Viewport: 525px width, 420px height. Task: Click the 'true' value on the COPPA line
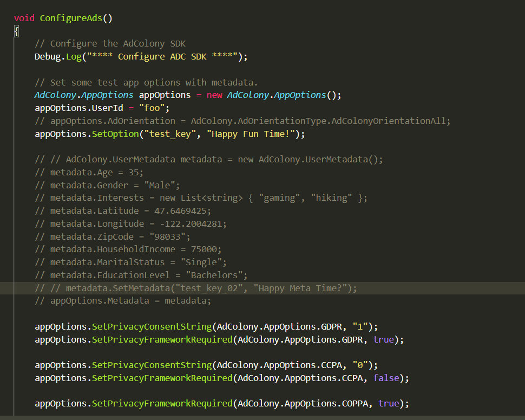click(x=389, y=404)
